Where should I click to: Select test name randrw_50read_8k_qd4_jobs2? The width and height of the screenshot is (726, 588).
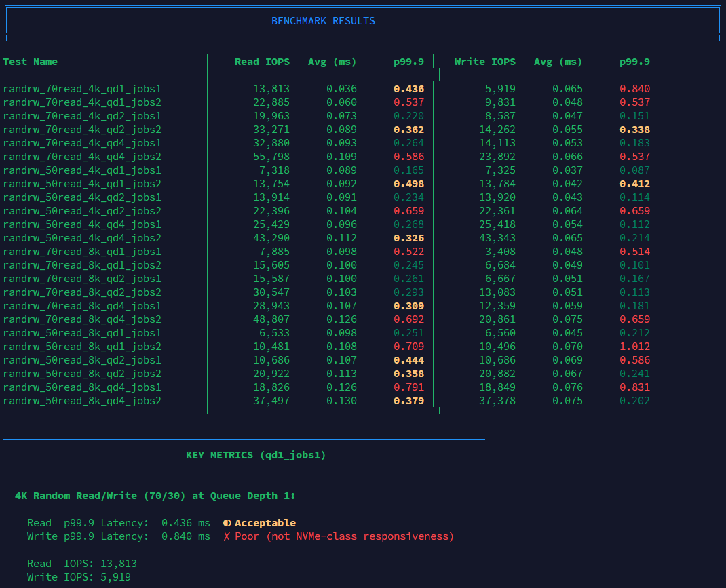click(82, 401)
